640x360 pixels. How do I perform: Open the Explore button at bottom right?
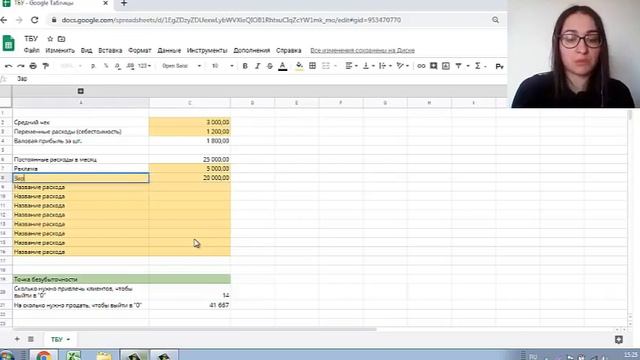(619, 340)
